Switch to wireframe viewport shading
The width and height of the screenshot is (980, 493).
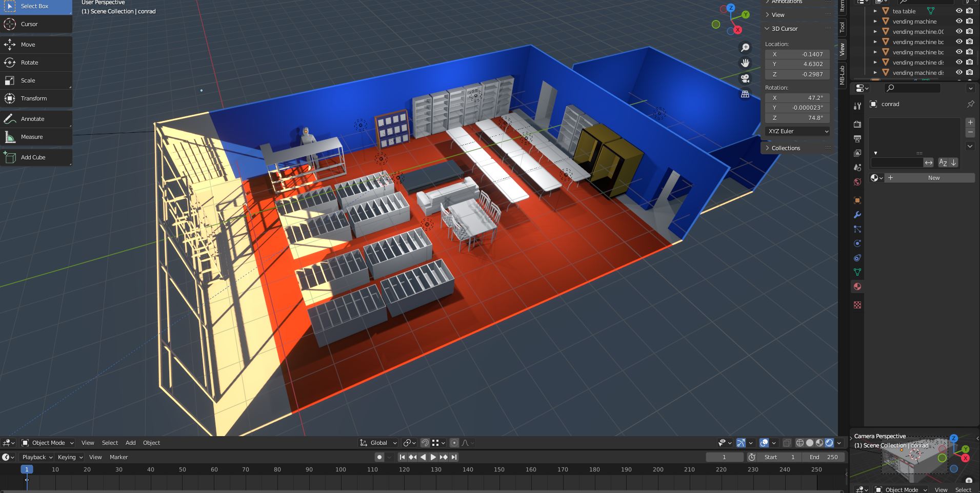pyautogui.click(x=800, y=443)
